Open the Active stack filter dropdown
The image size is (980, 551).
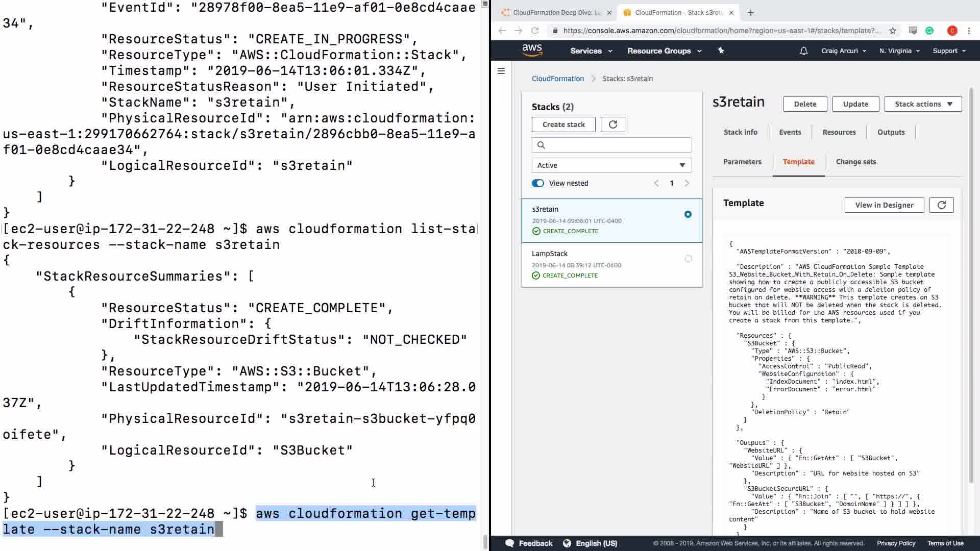point(611,165)
